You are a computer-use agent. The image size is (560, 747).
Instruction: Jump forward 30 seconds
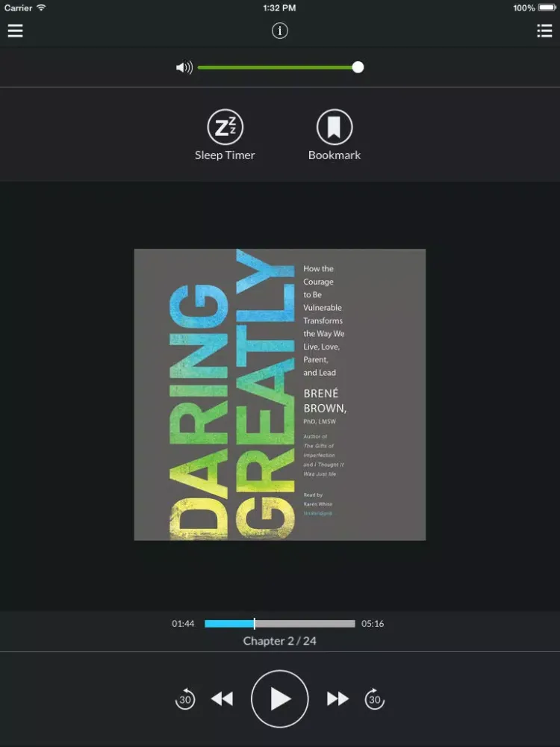coord(375,699)
